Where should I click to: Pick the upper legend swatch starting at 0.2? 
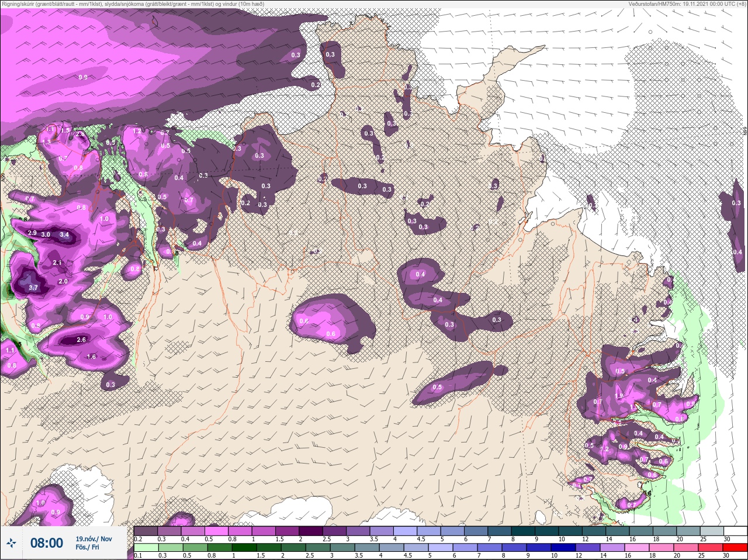click(x=146, y=531)
